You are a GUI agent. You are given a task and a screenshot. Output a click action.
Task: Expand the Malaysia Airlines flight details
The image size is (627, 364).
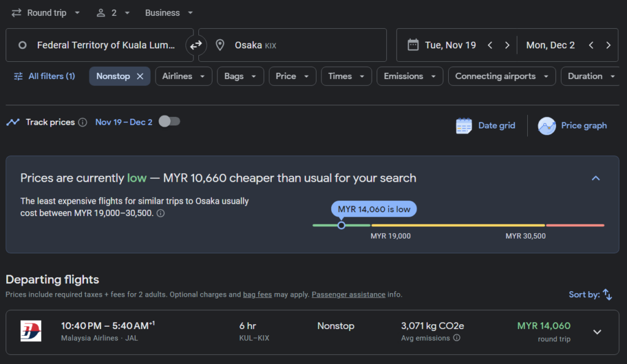[x=597, y=332]
